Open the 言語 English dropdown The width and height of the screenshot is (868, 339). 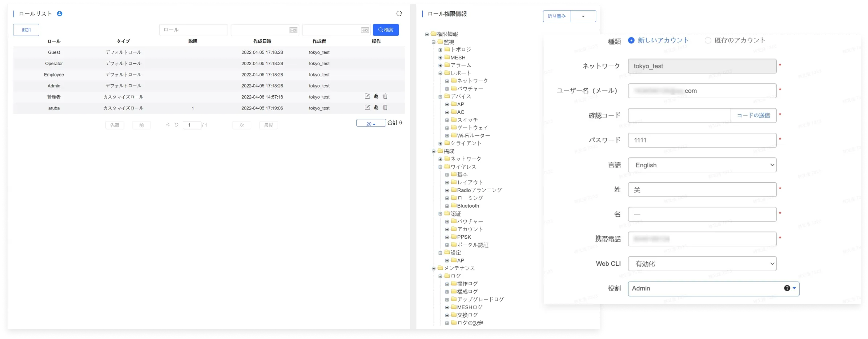tap(702, 165)
